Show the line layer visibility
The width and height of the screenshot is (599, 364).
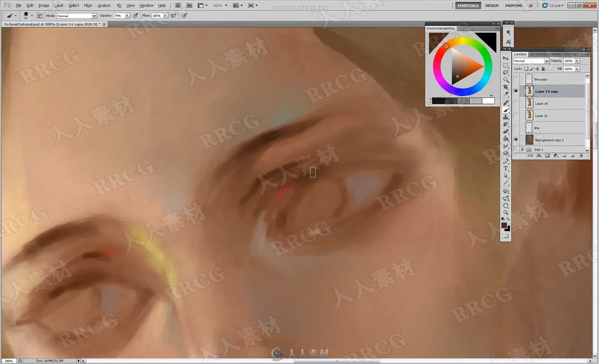pos(516,127)
